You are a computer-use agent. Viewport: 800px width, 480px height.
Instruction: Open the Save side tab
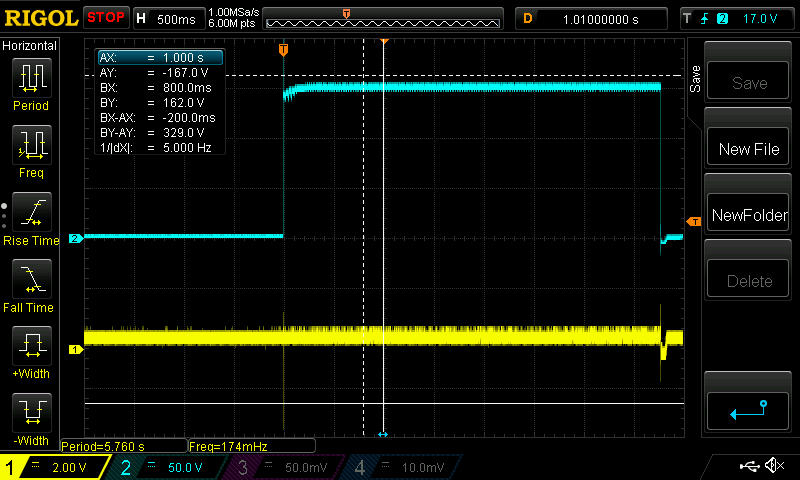click(x=695, y=78)
